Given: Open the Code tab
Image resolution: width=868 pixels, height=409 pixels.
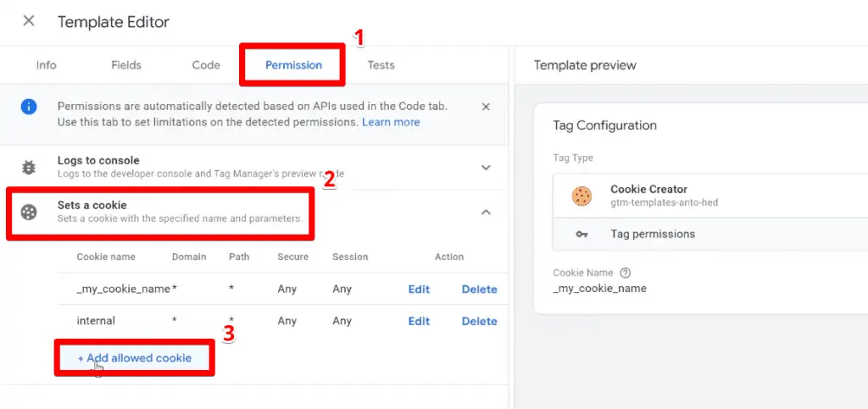Looking at the screenshot, I should tap(206, 65).
